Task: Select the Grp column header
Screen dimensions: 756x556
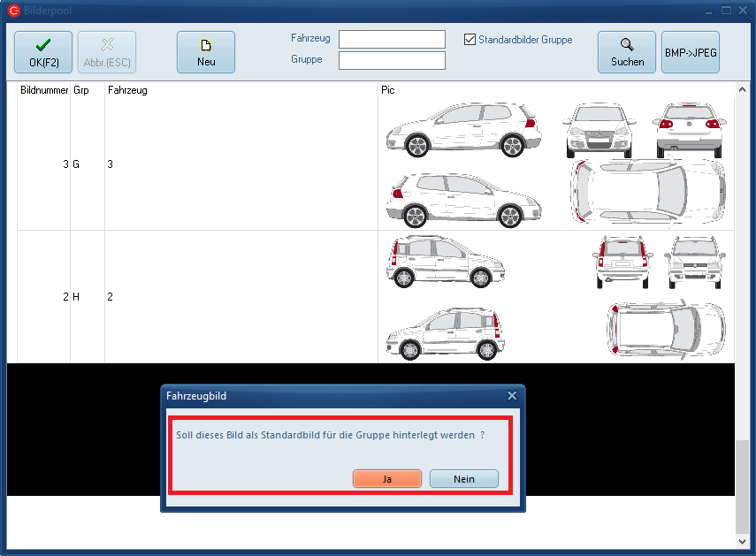Action: pyautogui.click(x=81, y=90)
